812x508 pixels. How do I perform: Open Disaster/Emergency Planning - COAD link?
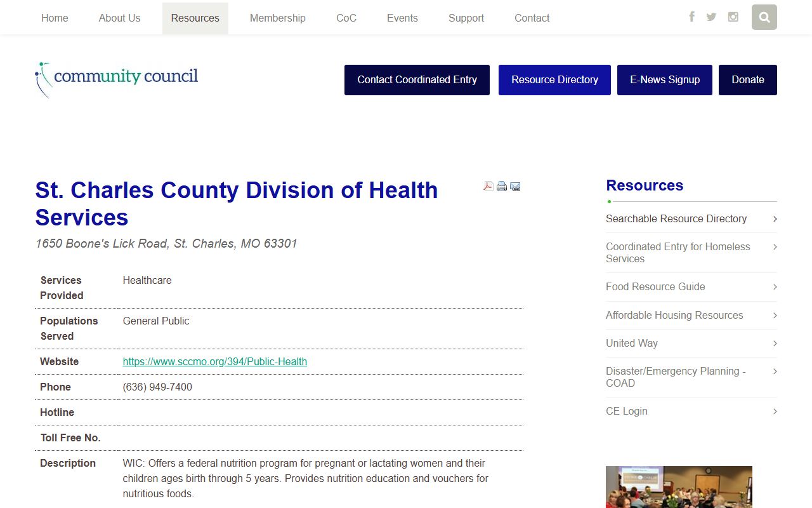pos(676,377)
